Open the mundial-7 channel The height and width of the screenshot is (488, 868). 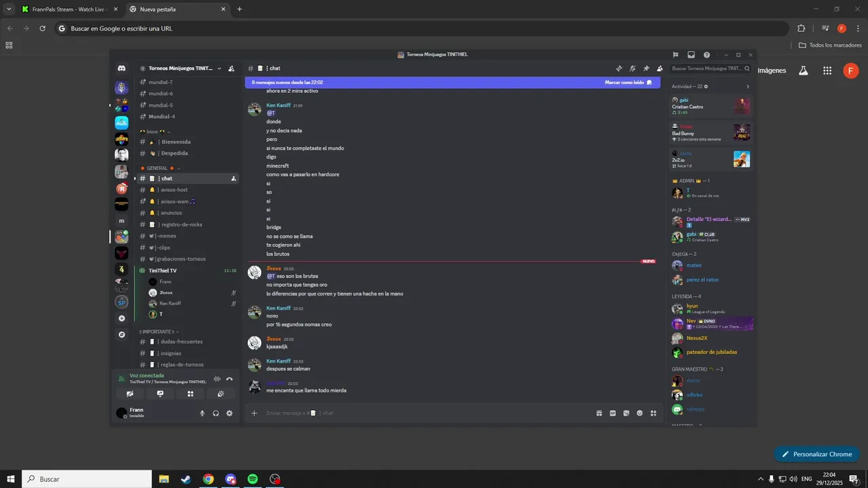click(188, 82)
